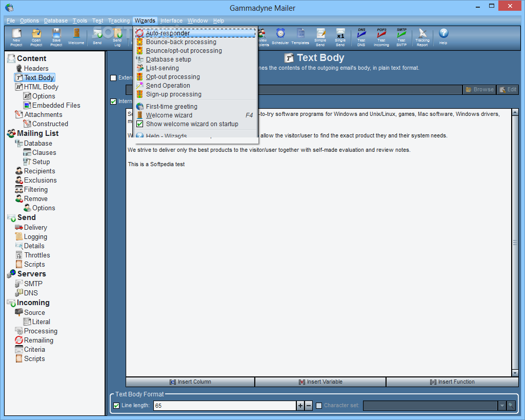Open the Send Log toolbar icon
Screen dimensions: 525x420
click(x=117, y=37)
